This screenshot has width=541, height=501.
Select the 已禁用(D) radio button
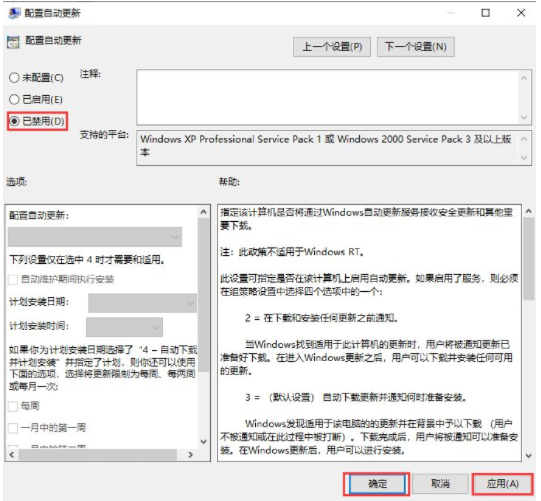click(x=14, y=121)
